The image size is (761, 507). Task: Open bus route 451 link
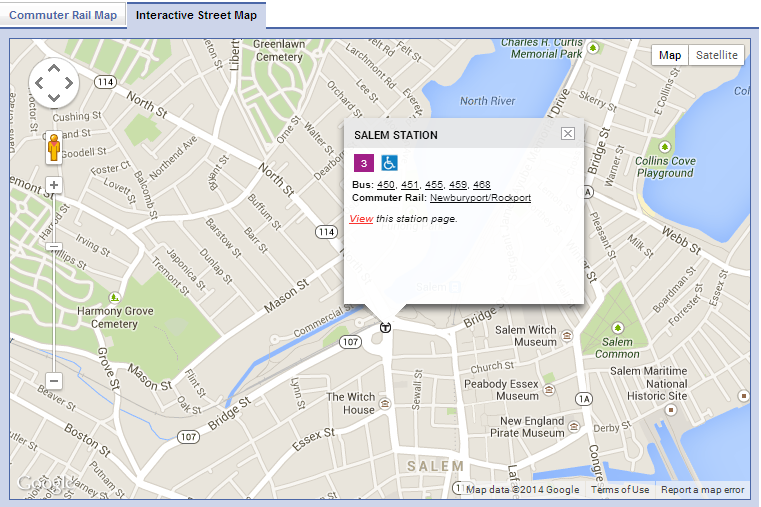coord(410,185)
